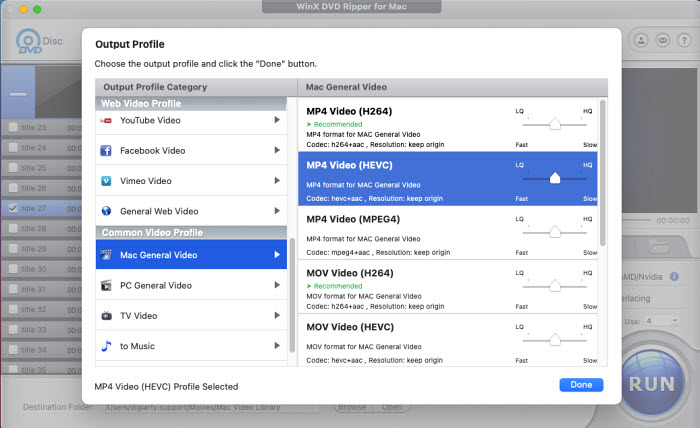Choose the MOV Video (H264) profile
The width and height of the screenshot is (700, 428).
448,287
